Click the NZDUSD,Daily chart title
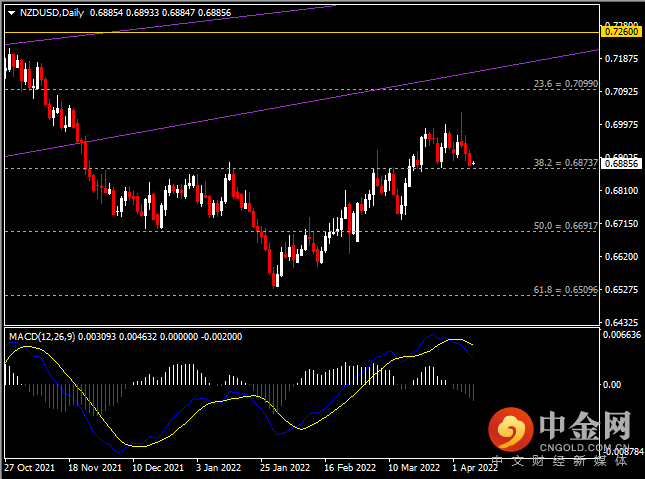Image resolution: width=645 pixels, height=479 pixels. [52, 11]
